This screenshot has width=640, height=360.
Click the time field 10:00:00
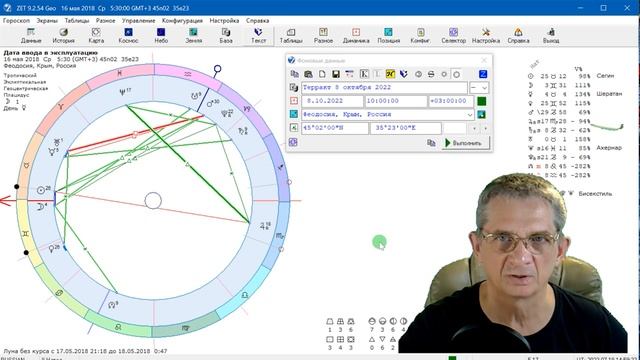(x=396, y=101)
